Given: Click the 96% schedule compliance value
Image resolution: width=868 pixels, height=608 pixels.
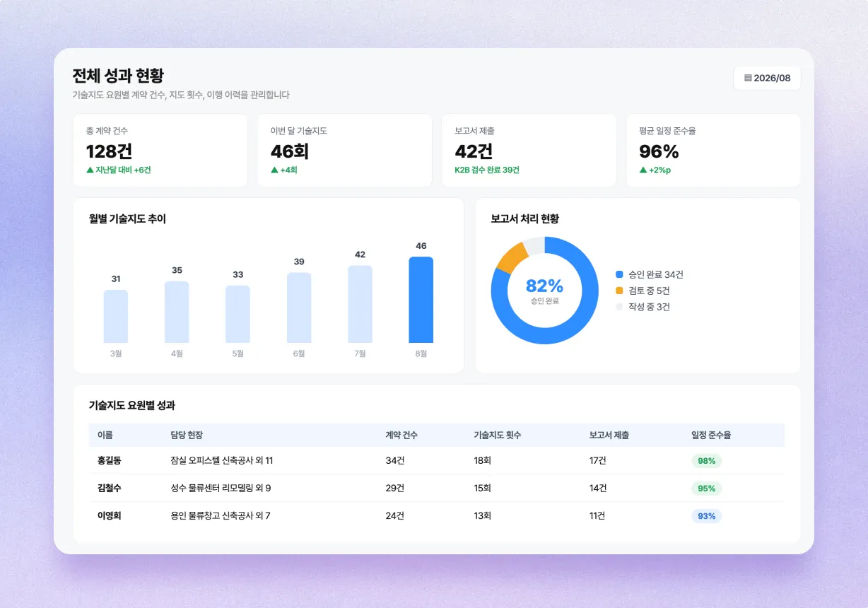Looking at the screenshot, I should coord(659,151).
